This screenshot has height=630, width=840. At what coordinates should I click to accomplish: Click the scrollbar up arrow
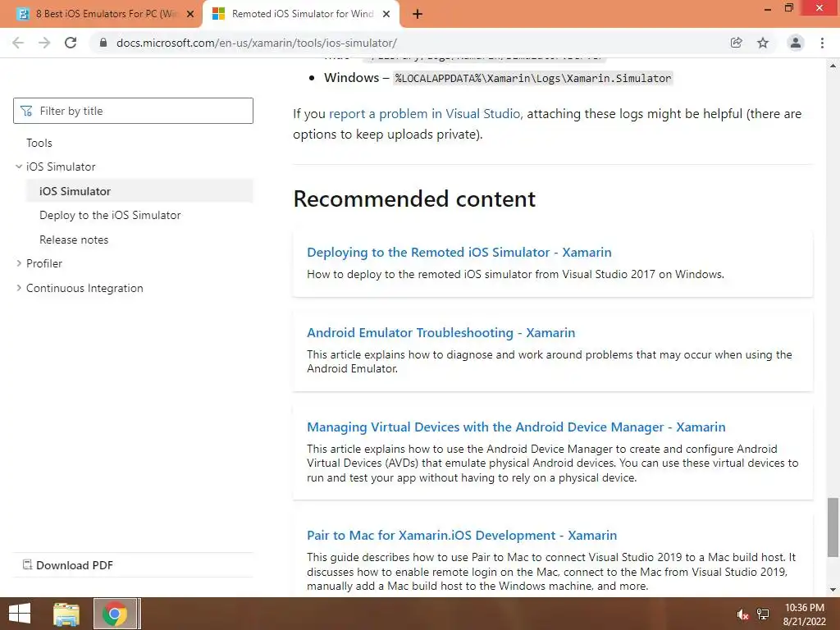(x=833, y=66)
